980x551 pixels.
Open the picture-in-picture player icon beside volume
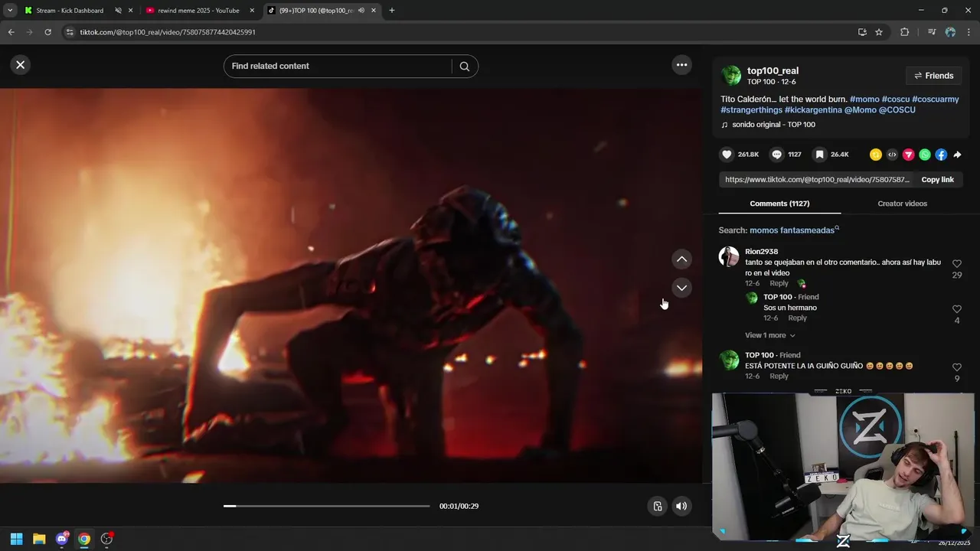click(657, 506)
